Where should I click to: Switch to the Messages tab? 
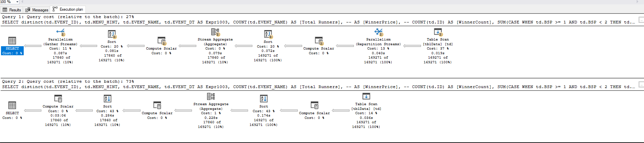[37, 10]
